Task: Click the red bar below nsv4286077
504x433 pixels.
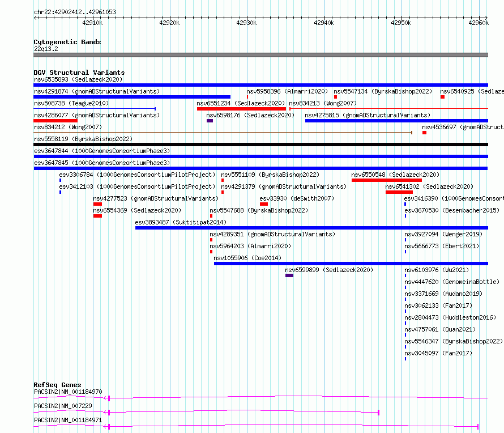Action: [x=55, y=121]
